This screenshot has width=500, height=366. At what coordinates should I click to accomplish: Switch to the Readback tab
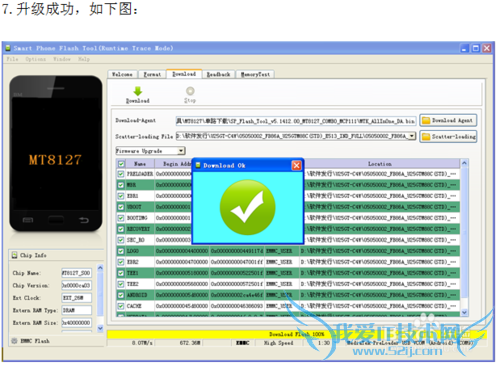(x=219, y=74)
